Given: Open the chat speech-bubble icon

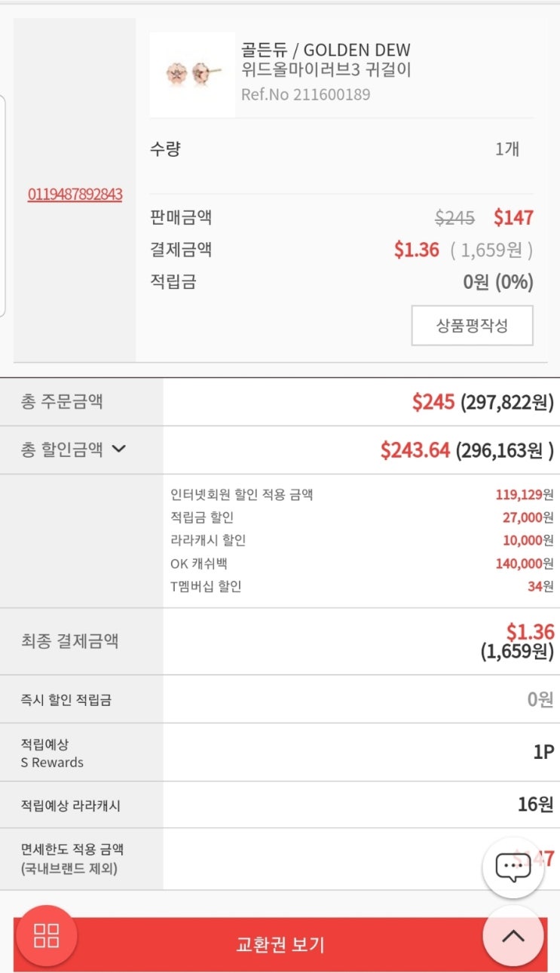Looking at the screenshot, I should click(513, 867).
